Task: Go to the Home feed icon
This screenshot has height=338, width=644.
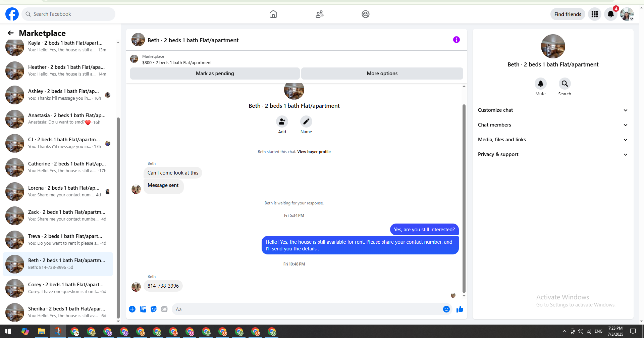Action: [273, 14]
